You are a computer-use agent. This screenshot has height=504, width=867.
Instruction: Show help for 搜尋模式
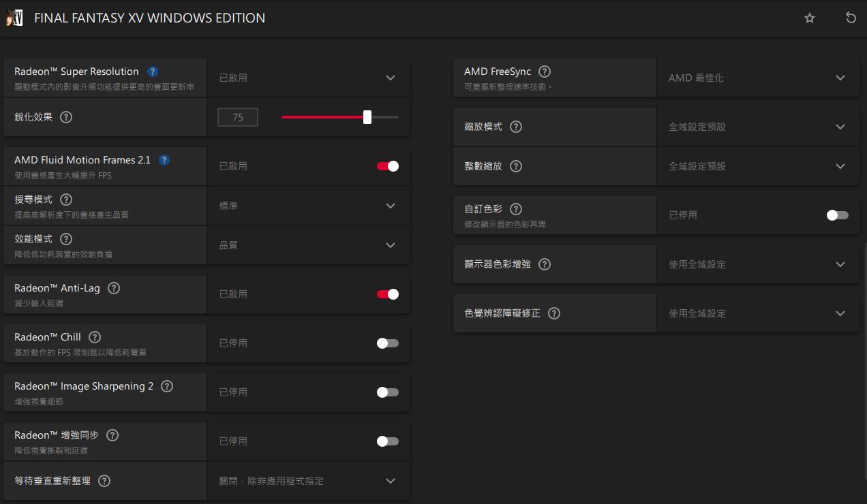[66, 200]
